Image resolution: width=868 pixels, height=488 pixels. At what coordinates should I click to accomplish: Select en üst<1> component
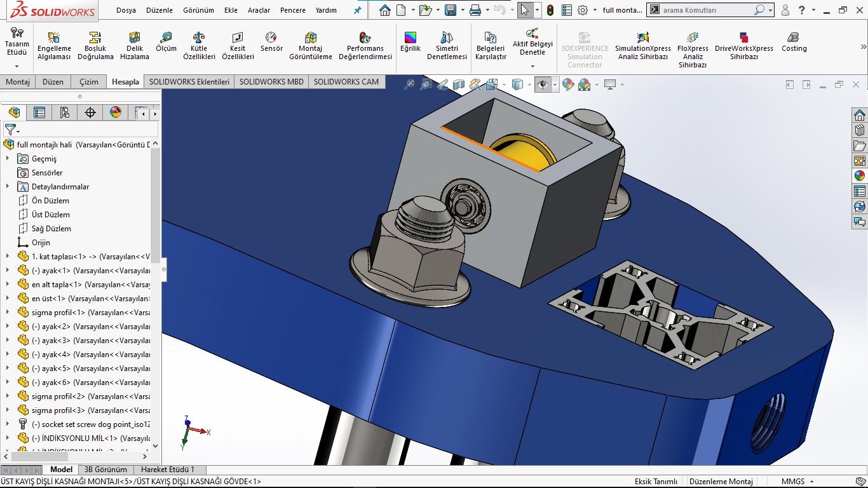(84, 299)
